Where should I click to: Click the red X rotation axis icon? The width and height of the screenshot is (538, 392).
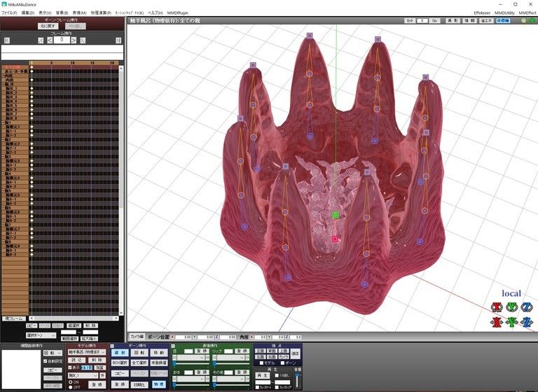coord(497,307)
